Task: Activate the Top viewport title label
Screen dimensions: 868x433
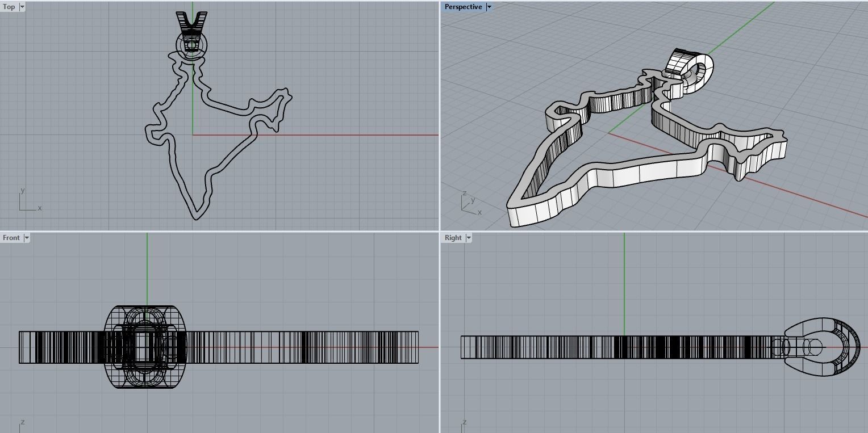Action: point(9,7)
